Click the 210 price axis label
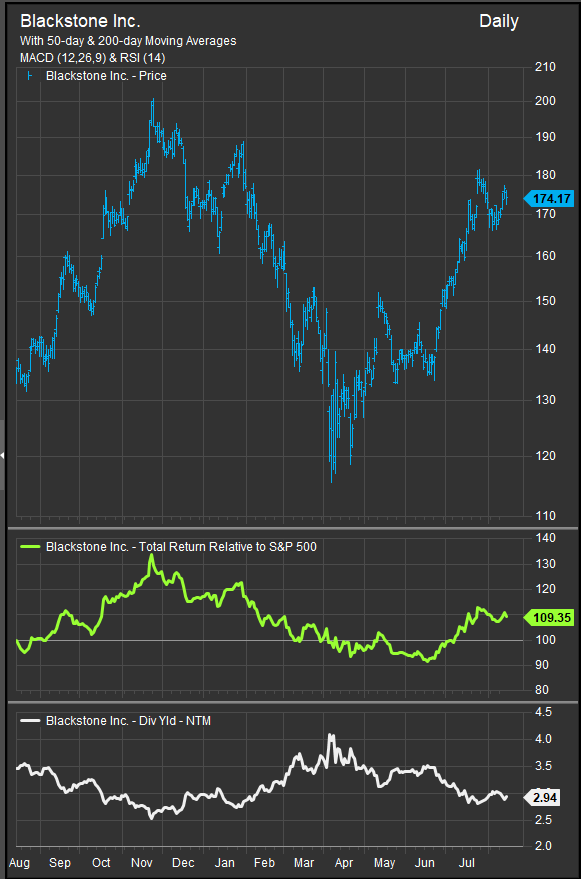 coord(545,67)
